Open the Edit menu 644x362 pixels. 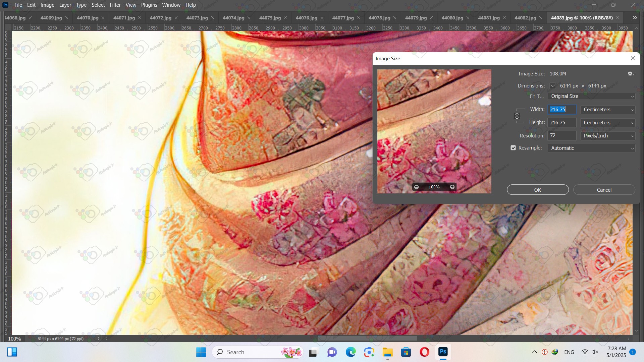pos(31,5)
